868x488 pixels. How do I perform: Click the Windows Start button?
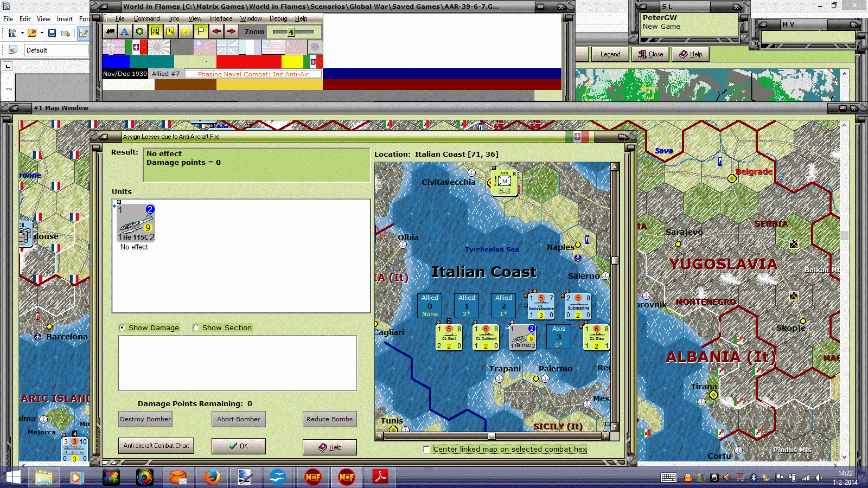pos(12,477)
